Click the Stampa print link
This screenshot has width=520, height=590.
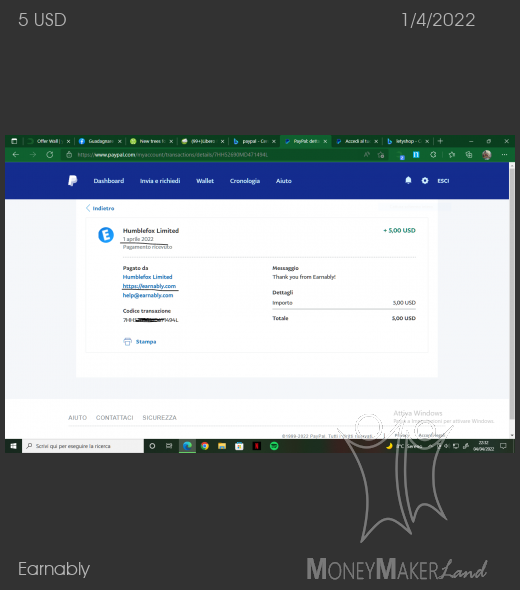(146, 342)
